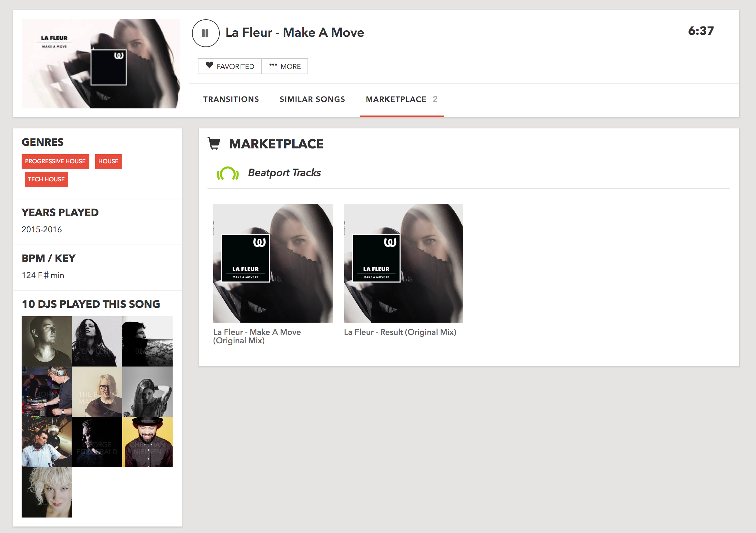Open the Similar Songs tab
756x533 pixels.
point(312,99)
